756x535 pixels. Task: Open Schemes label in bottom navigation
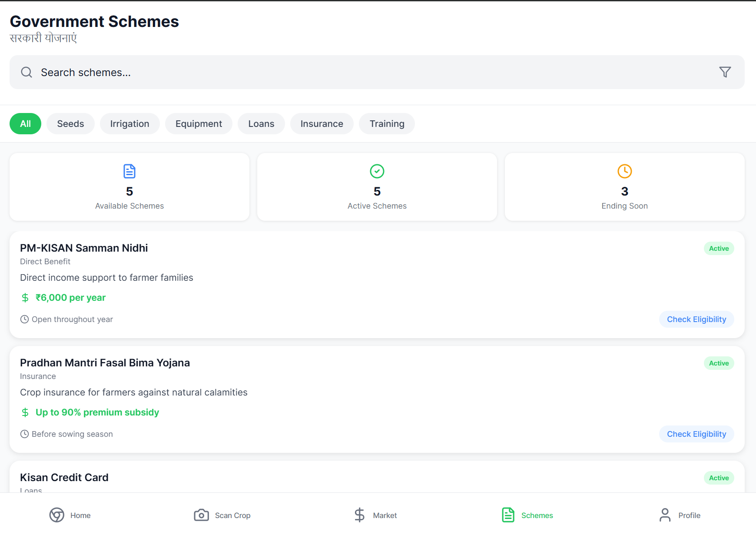(537, 515)
